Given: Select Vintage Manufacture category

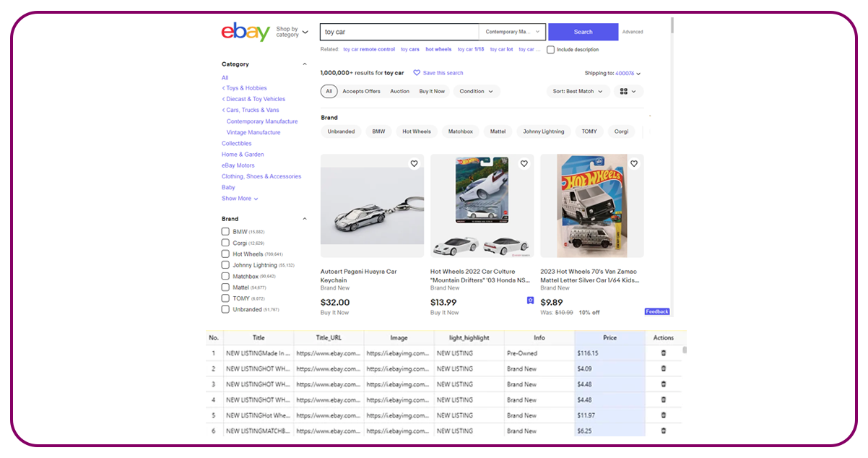Looking at the screenshot, I should (253, 132).
